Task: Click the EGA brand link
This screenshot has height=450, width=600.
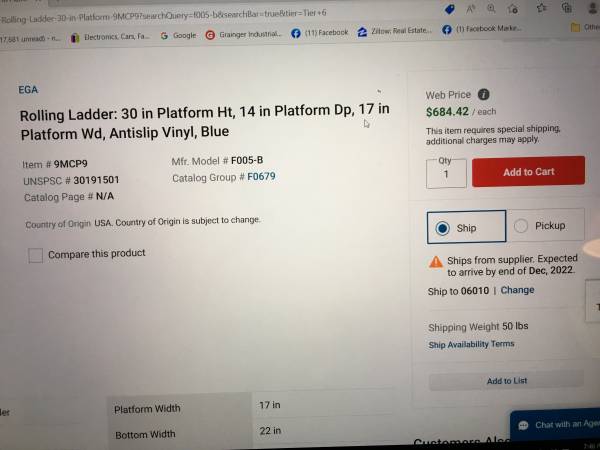Action: pyautogui.click(x=28, y=90)
